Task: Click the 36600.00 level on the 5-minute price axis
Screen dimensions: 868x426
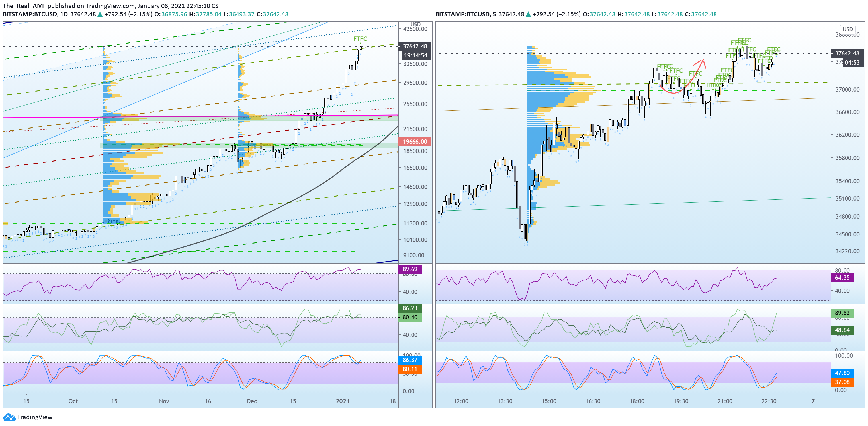Action: (847, 112)
